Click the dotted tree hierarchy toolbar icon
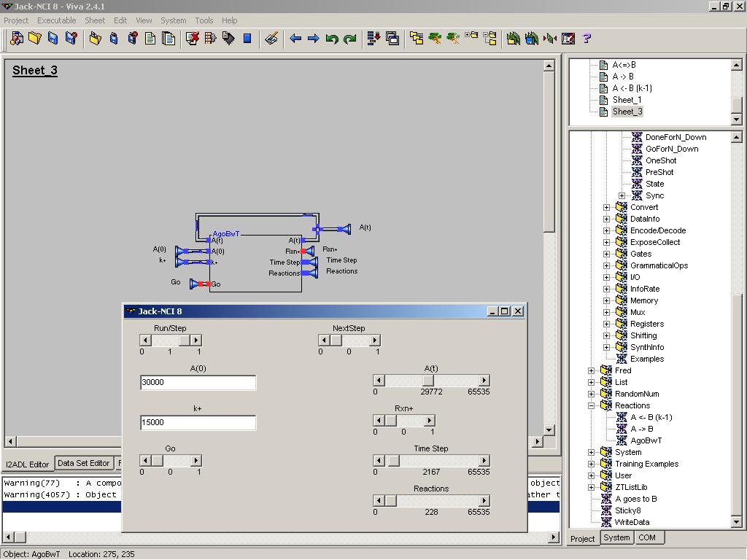This screenshot has width=747, height=560. pyautogui.click(x=489, y=38)
